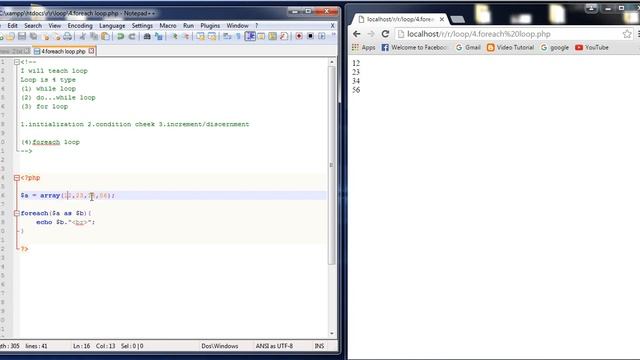The width and height of the screenshot is (640, 360).
Task: Open the Settings menu in Notepad++
Action: (142, 25)
